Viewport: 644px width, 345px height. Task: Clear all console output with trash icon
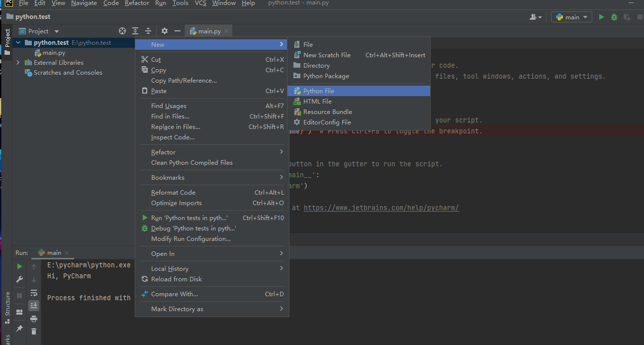click(34, 331)
